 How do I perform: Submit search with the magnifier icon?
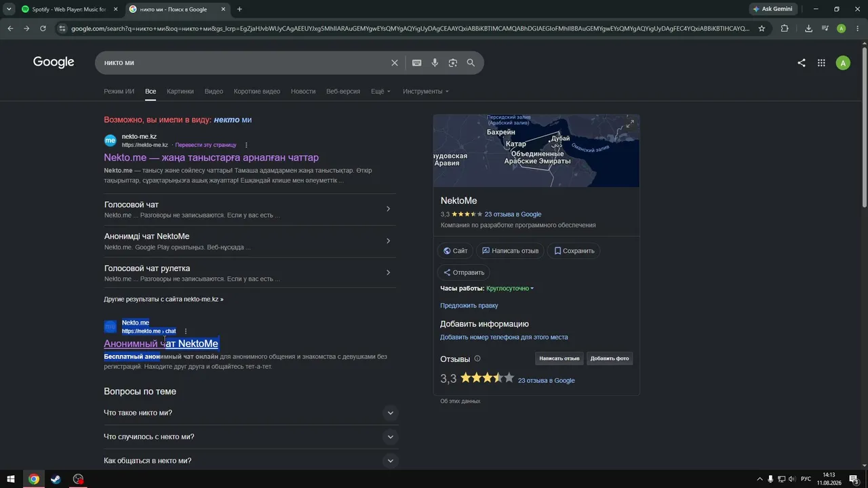(x=471, y=63)
